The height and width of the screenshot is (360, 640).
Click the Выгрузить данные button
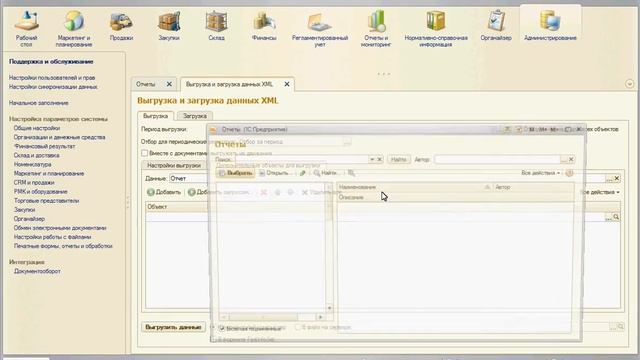click(x=173, y=327)
